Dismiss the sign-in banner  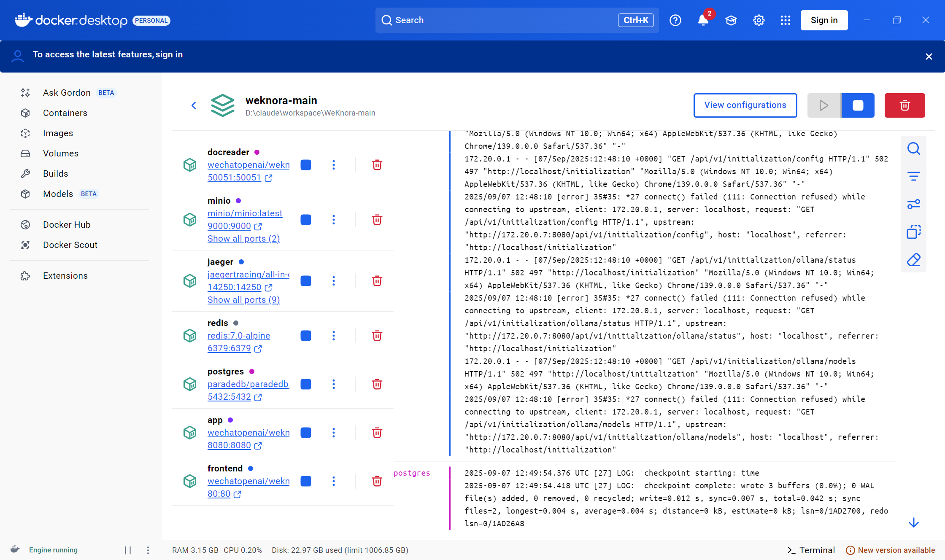929,57
